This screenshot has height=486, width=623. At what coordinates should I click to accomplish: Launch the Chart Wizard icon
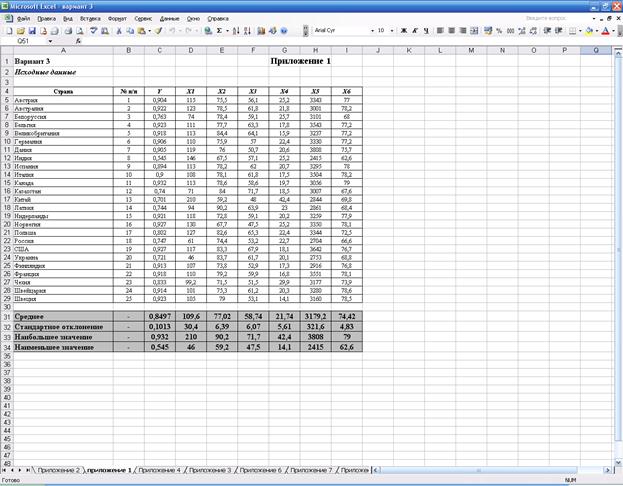[x=261, y=31]
